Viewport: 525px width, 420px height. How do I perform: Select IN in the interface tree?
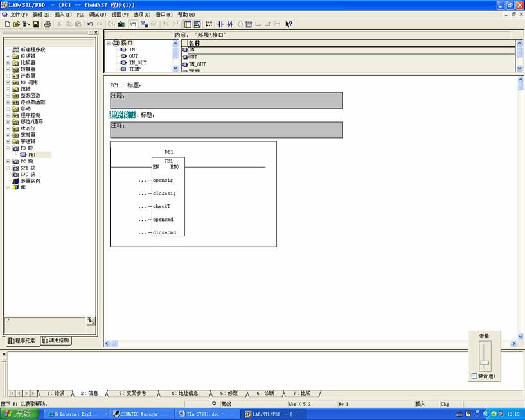[x=132, y=49]
